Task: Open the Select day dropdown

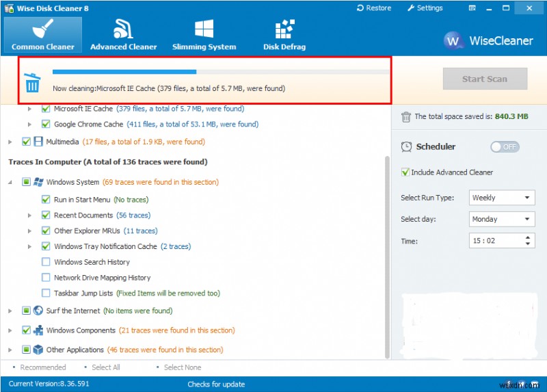Action: pyautogui.click(x=502, y=219)
